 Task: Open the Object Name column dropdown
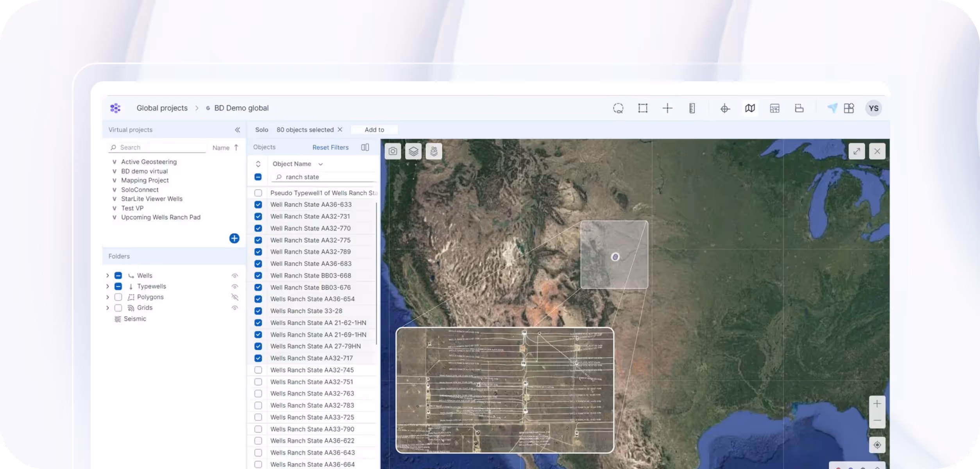(x=320, y=164)
